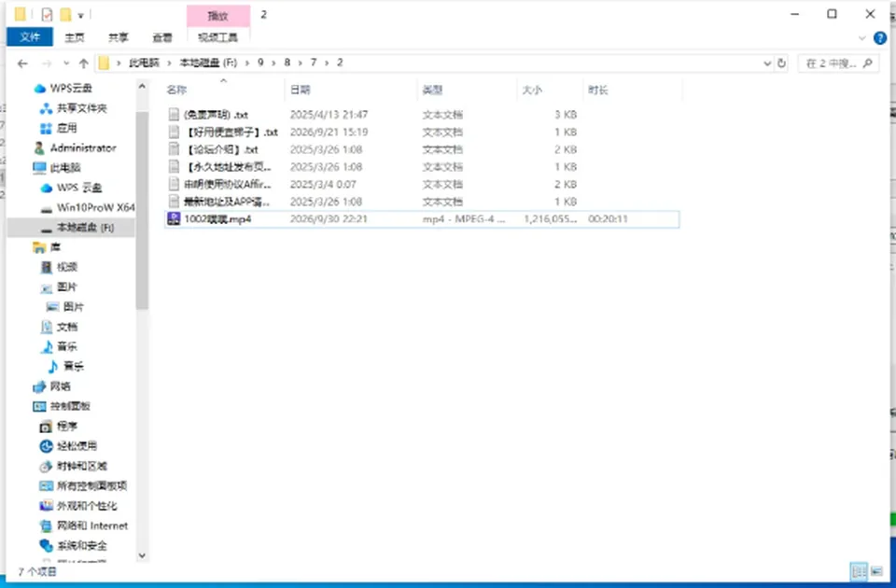Click the sidebar scrollbar up arrow

point(142,86)
